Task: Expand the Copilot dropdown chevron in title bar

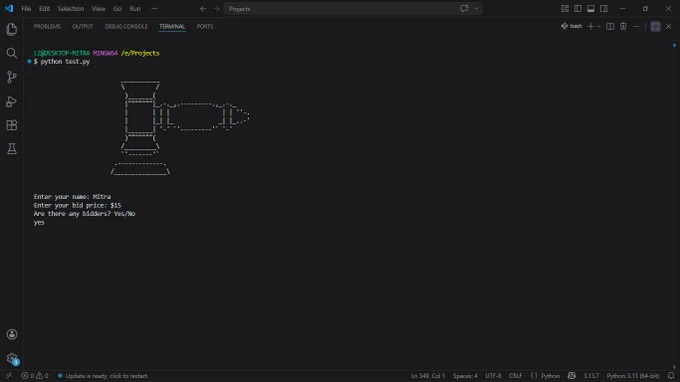Action: (476, 9)
